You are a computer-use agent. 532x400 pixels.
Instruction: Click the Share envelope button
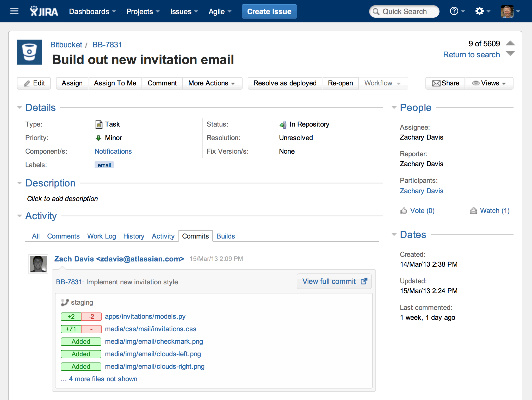coord(445,83)
